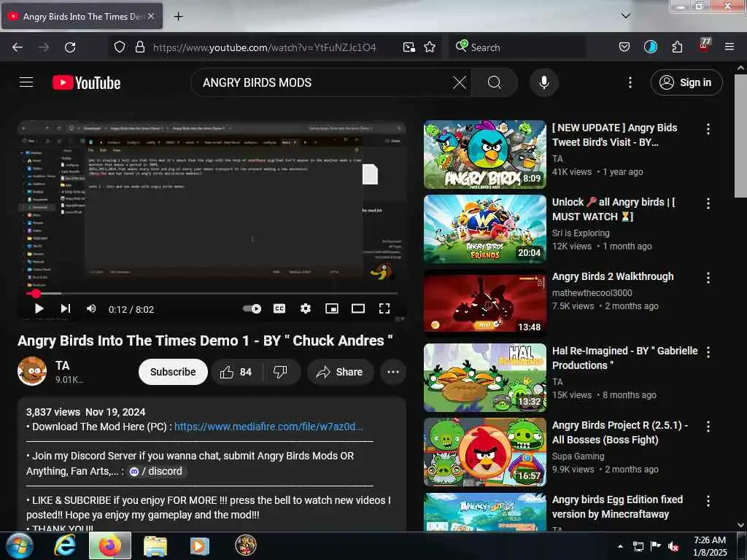747x560 pixels.
Task: Sign in to YouTube
Action: (x=686, y=82)
